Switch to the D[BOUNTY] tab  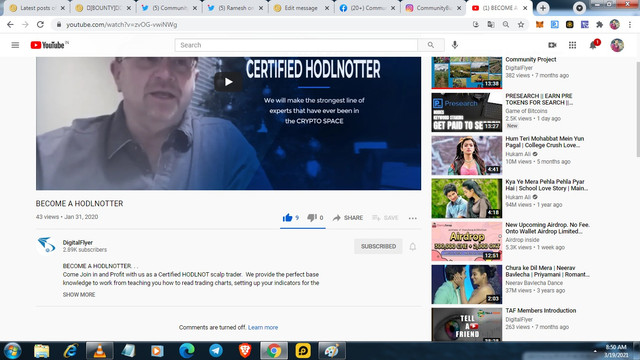coord(104,8)
